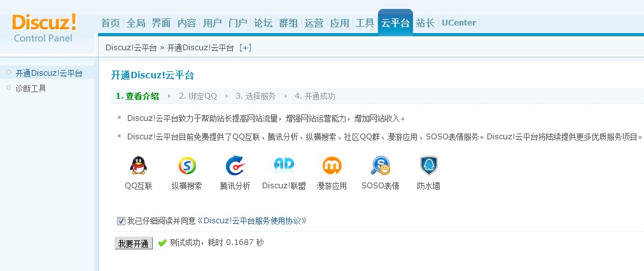Open the 用户 tab
This screenshot has height=271, width=644.
tap(213, 23)
